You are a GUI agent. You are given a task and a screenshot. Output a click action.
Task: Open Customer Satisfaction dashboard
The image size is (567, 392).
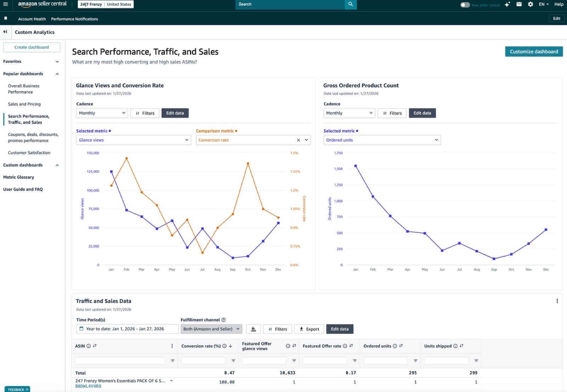pyautogui.click(x=29, y=153)
